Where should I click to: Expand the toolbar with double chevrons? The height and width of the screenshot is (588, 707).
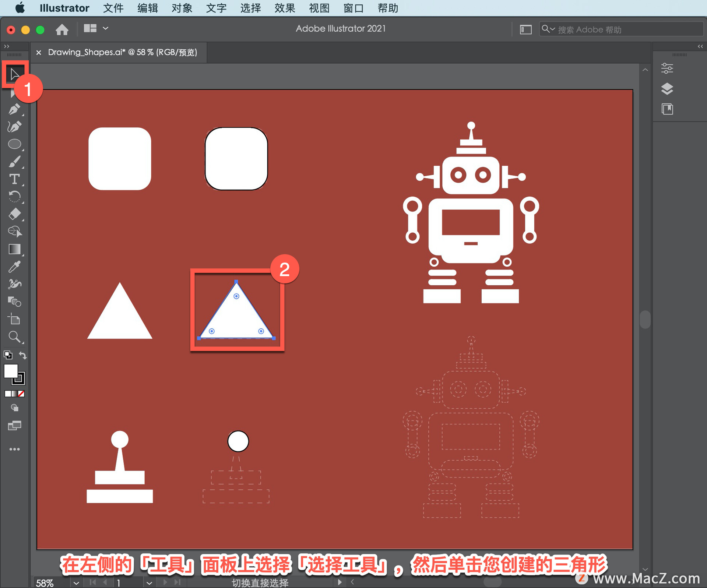(x=6, y=46)
